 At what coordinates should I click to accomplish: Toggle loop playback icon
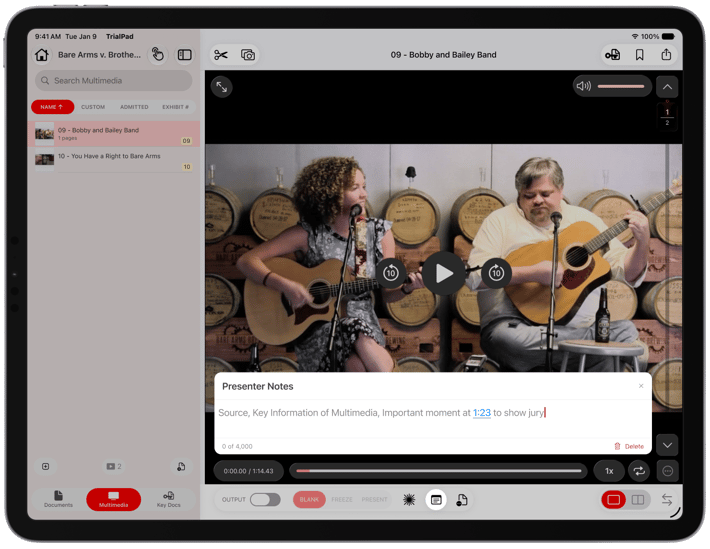click(639, 471)
